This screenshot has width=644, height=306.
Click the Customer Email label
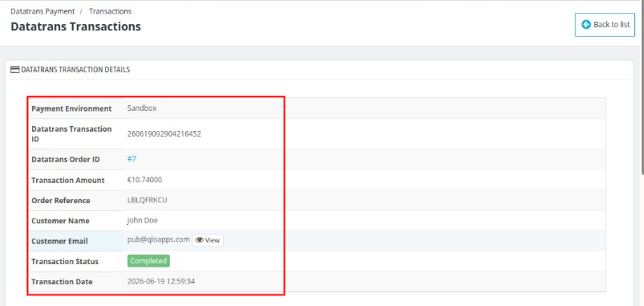59,242
